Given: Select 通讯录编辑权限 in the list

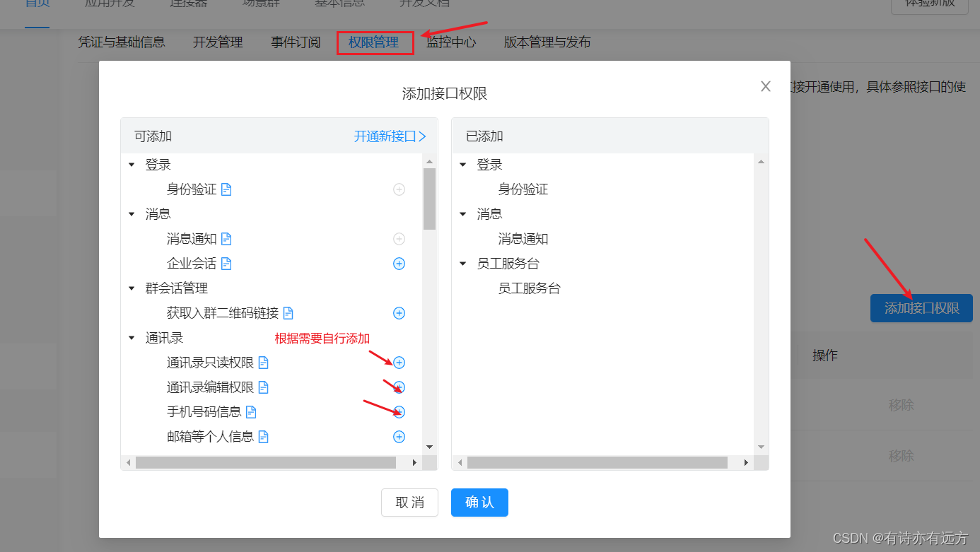Looking at the screenshot, I should (210, 387).
